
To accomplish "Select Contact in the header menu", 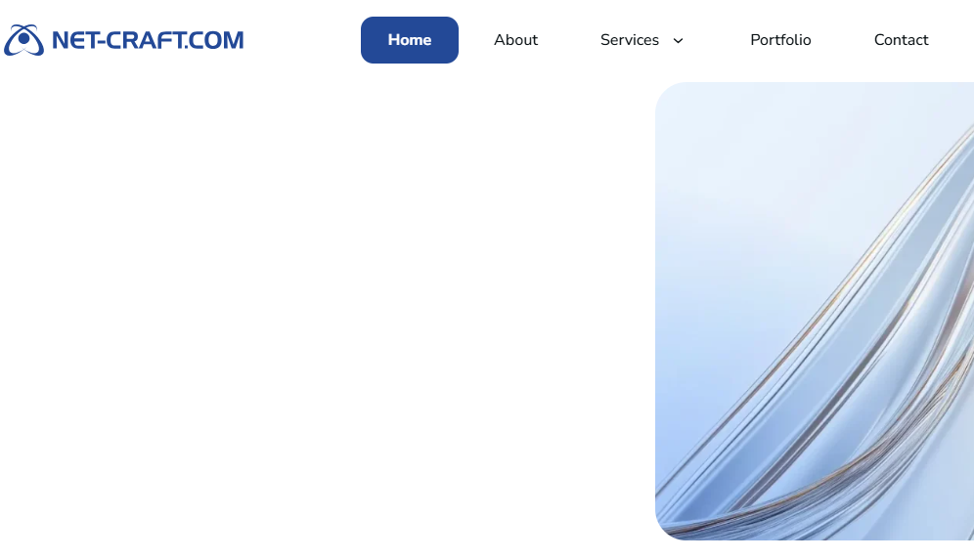I will pyautogui.click(x=902, y=40).
